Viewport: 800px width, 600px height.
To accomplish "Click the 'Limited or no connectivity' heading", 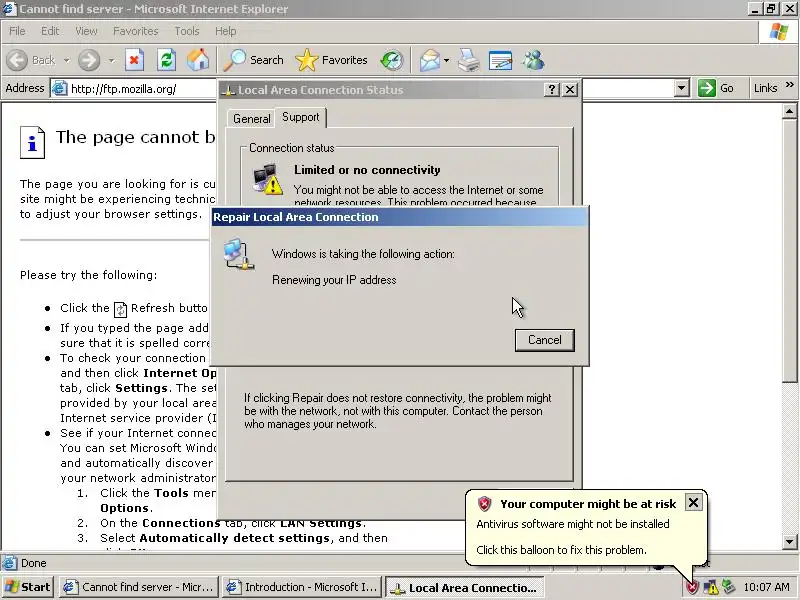I will point(367,170).
